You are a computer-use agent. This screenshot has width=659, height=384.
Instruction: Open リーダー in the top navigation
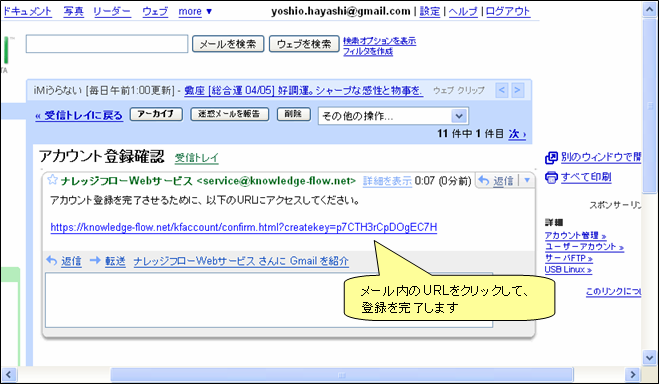pos(112,11)
